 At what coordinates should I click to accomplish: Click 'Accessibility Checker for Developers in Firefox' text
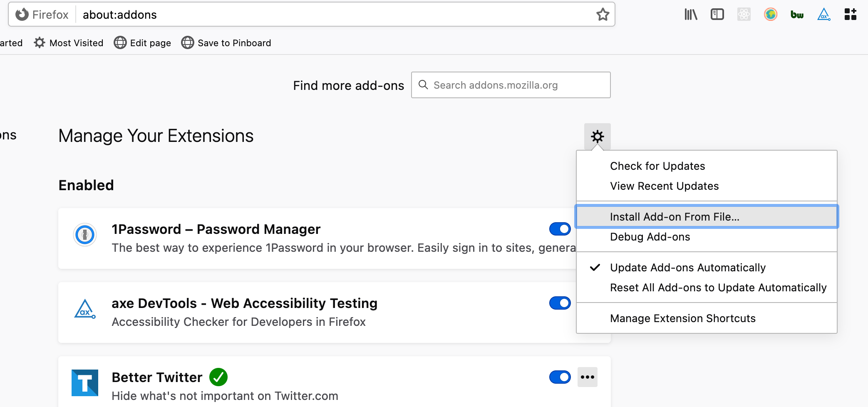[x=239, y=322]
